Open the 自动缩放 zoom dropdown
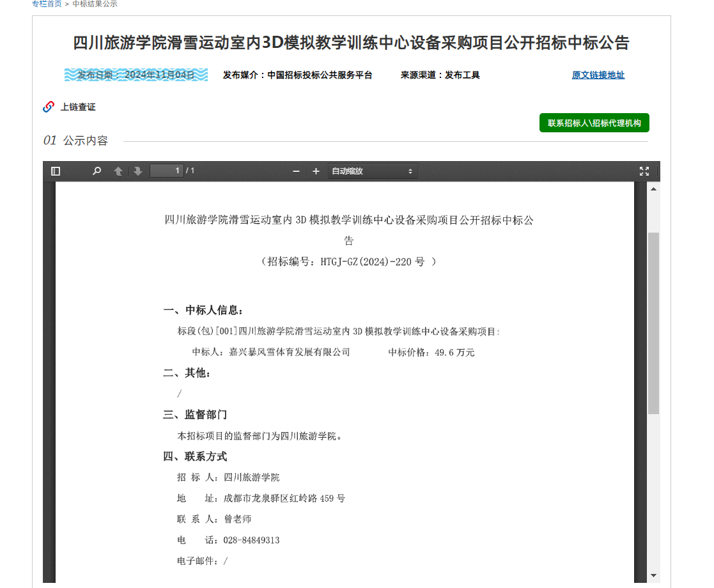714x588 pixels. (372, 171)
